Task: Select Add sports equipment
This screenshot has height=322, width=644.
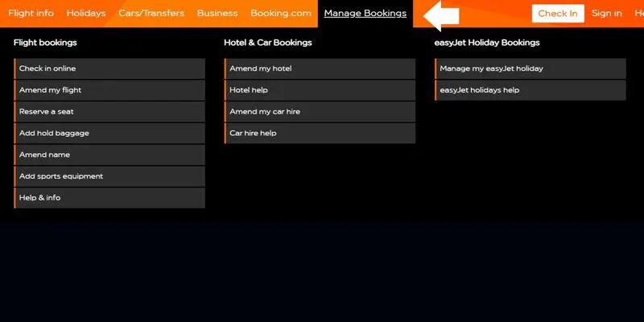Action: click(x=109, y=176)
